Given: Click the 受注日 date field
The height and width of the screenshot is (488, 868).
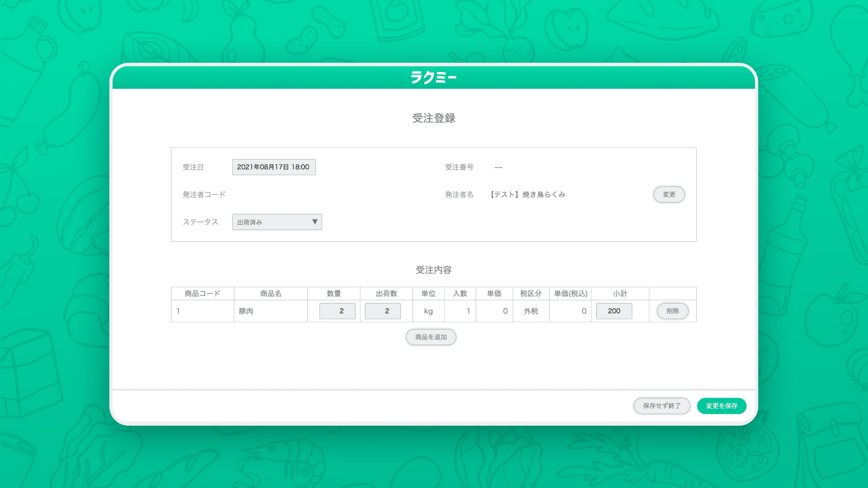Looking at the screenshot, I should pos(274,167).
